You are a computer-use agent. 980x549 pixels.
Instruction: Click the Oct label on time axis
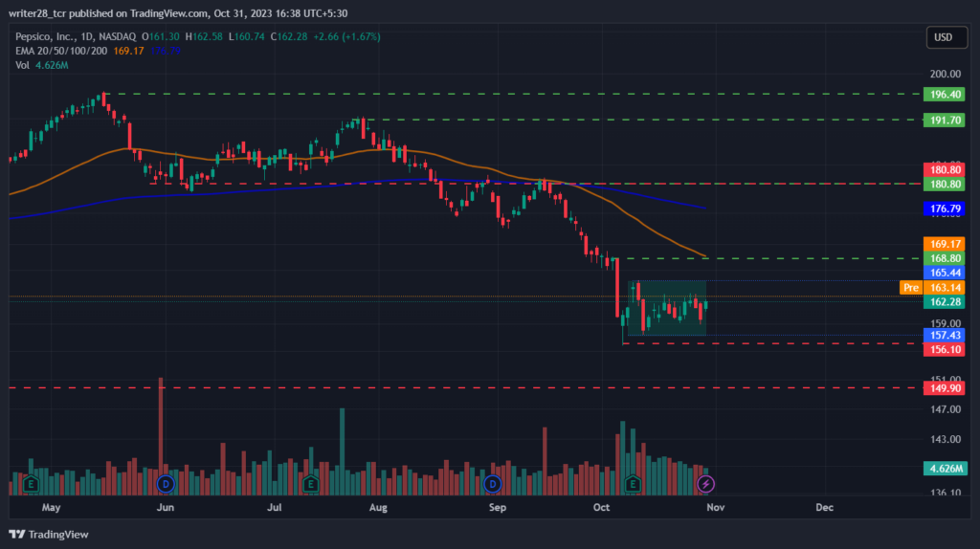click(x=601, y=508)
